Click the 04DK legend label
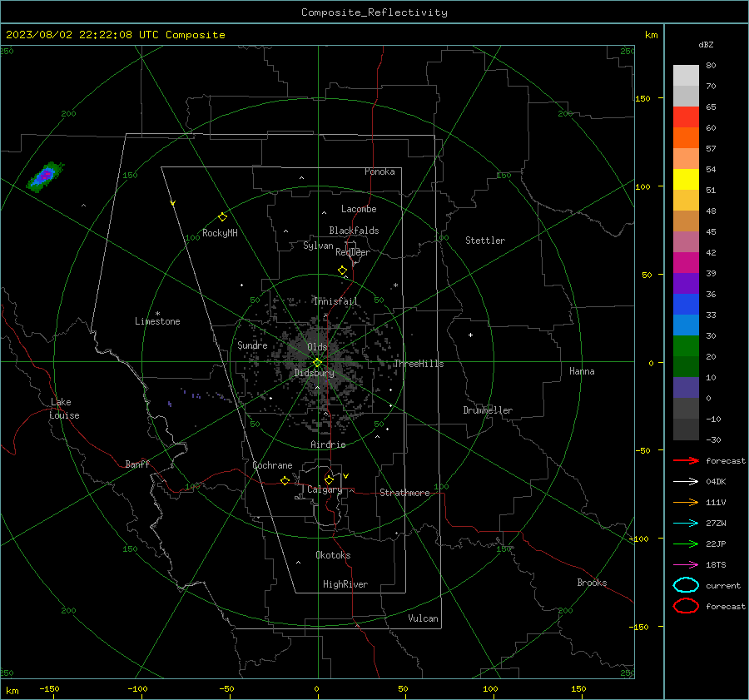Viewport: 749px width, 700px height. tap(716, 482)
